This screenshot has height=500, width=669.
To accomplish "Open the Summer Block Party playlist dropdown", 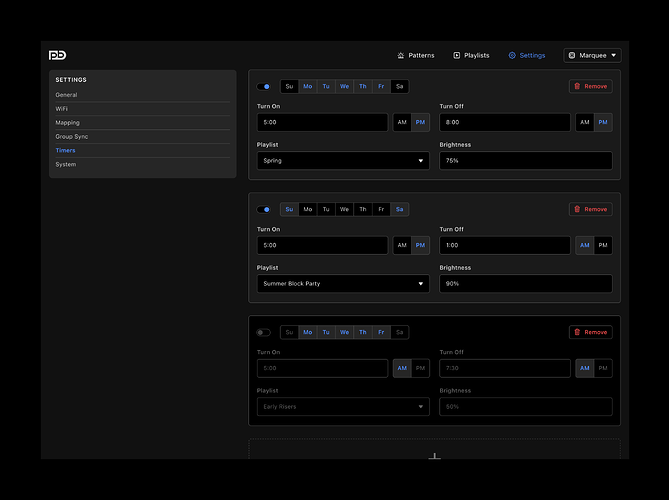I will (x=343, y=283).
